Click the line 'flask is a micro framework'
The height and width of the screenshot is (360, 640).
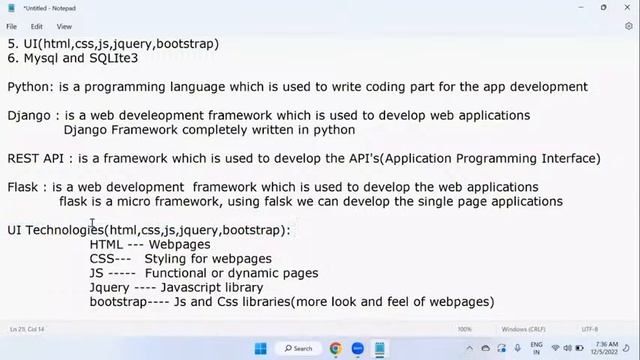coord(311,201)
